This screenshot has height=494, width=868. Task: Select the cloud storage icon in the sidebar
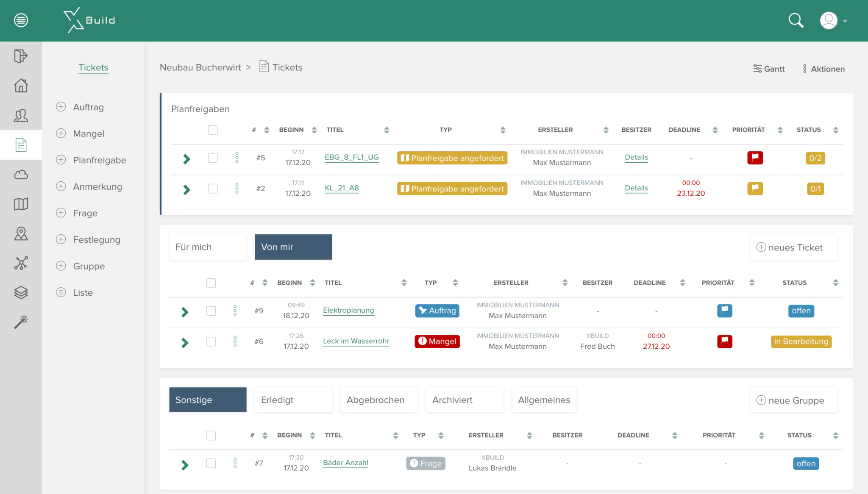point(20,175)
